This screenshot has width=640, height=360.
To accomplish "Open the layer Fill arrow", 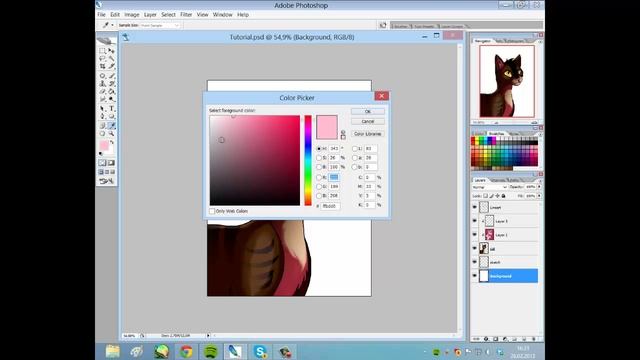I will pyautogui.click(x=539, y=196).
